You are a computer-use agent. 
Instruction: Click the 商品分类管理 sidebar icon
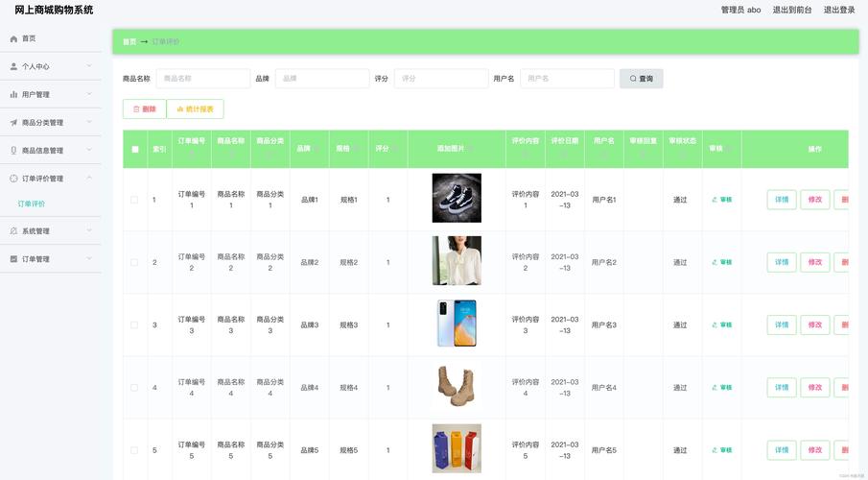point(13,123)
